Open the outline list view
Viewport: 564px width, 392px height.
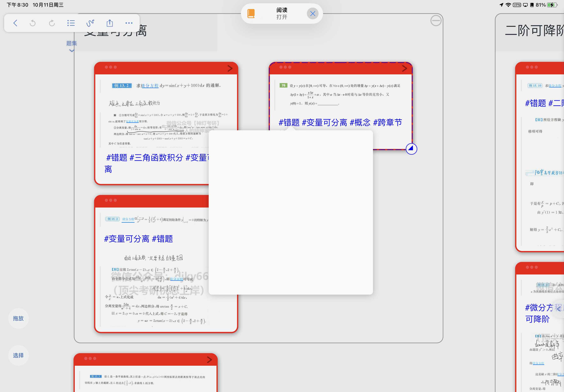[71, 23]
